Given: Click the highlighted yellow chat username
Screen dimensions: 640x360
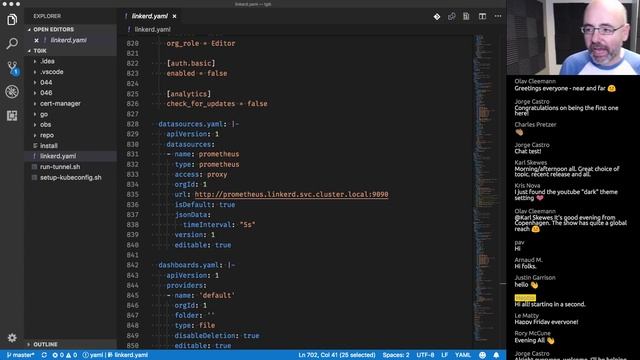Looking at the screenshot, I should (x=525, y=298).
